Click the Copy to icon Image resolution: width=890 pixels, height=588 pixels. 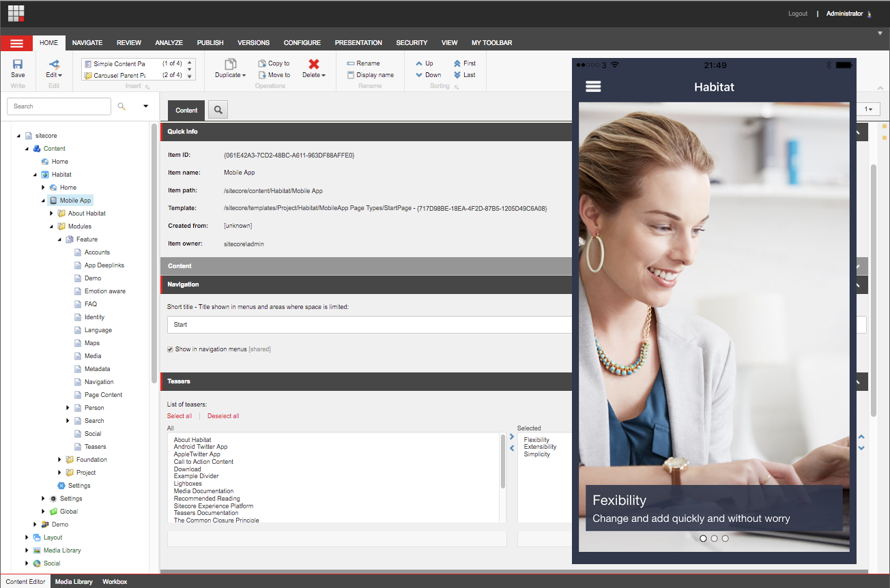click(x=263, y=63)
